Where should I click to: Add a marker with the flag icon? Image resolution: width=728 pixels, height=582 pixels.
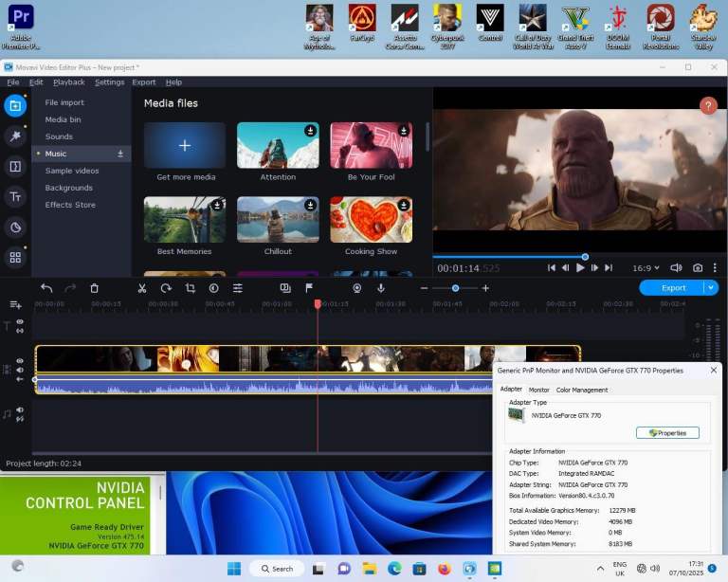(x=309, y=288)
